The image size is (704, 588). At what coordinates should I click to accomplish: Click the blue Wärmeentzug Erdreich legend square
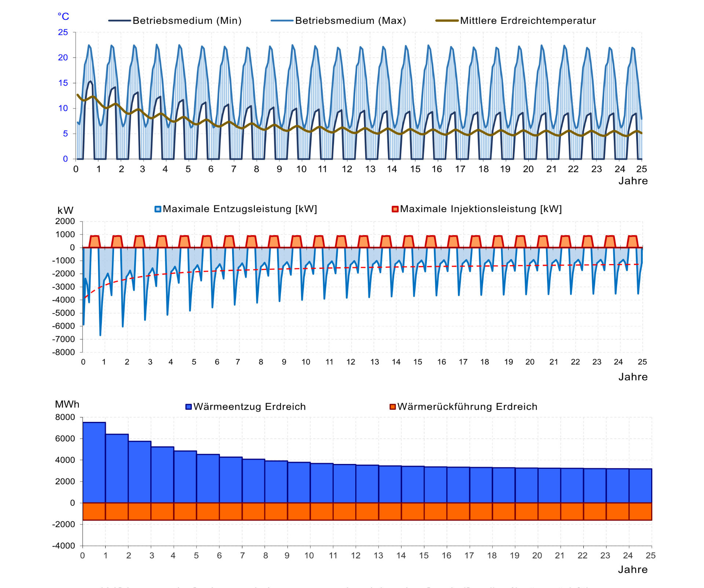coord(188,407)
